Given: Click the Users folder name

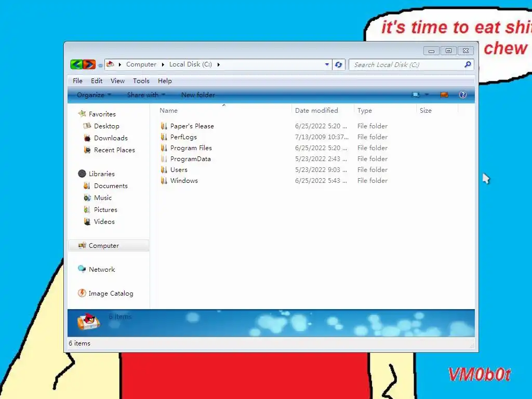Looking at the screenshot, I should pyautogui.click(x=179, y=170).
